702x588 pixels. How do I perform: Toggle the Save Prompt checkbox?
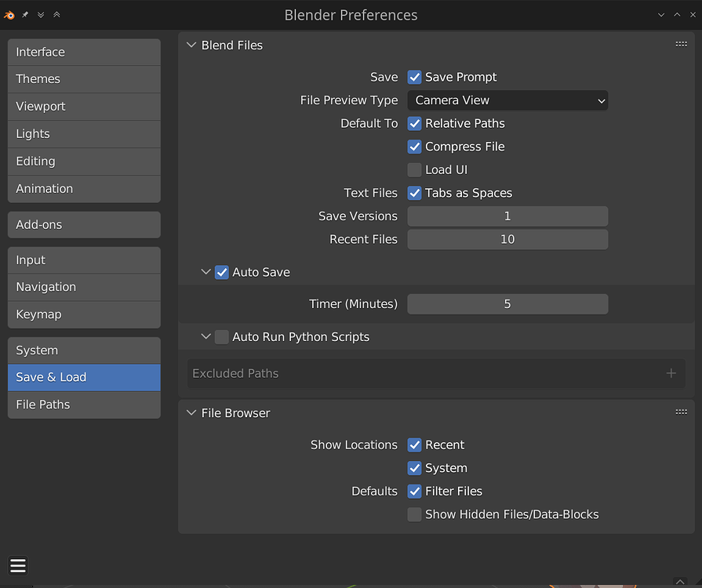click(x=414, y=77)
